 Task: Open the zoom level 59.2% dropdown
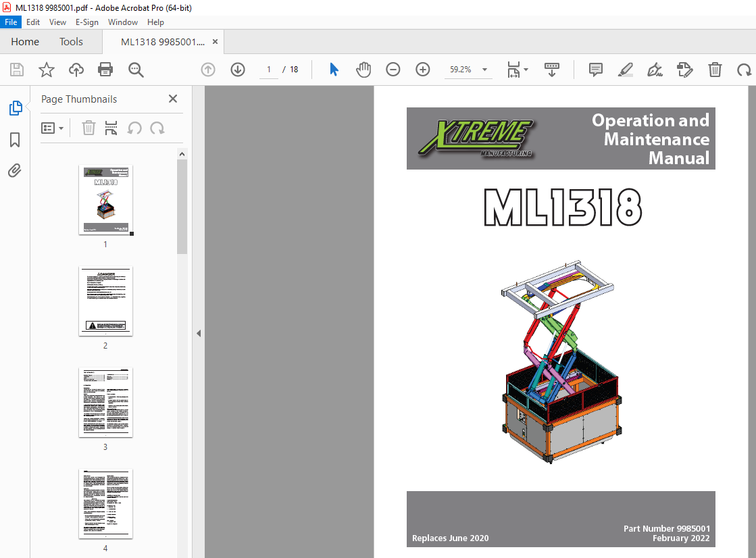[484, 70]
